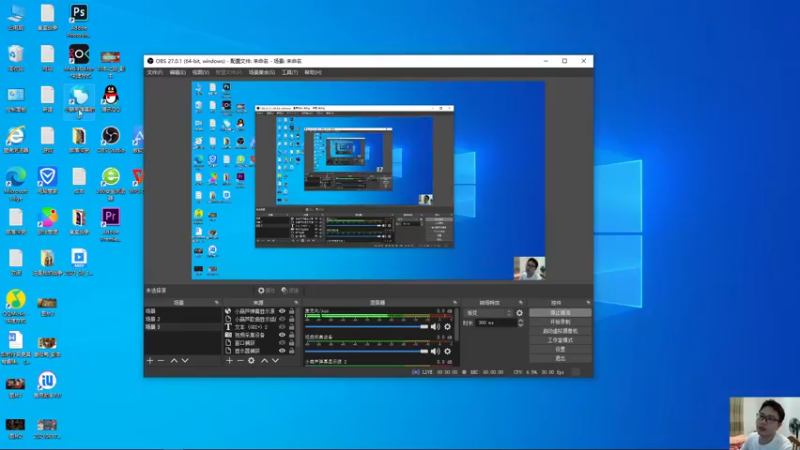Open the 视图(V) menu
The width and height of the screenshot is (800, 450).
click(201, 72)
